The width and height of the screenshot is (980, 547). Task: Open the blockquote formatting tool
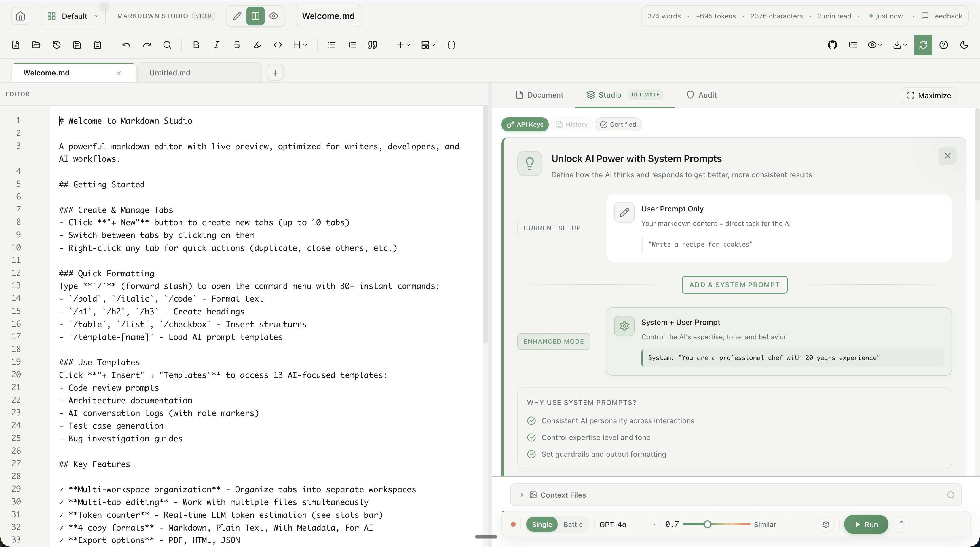pos(373,45)
